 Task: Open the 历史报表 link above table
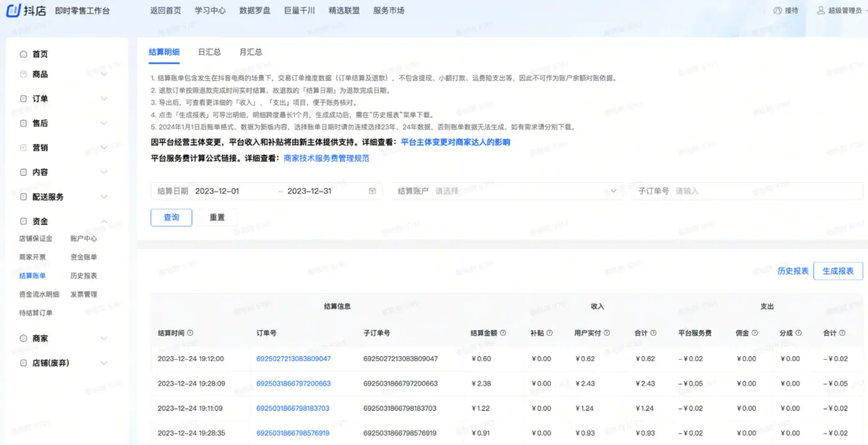coord(793,271)
